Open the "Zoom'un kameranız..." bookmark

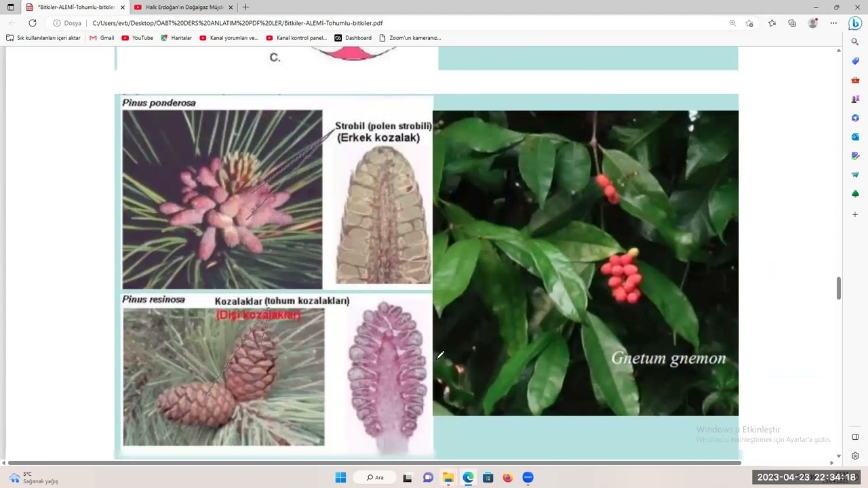click(x=410, y=38)
